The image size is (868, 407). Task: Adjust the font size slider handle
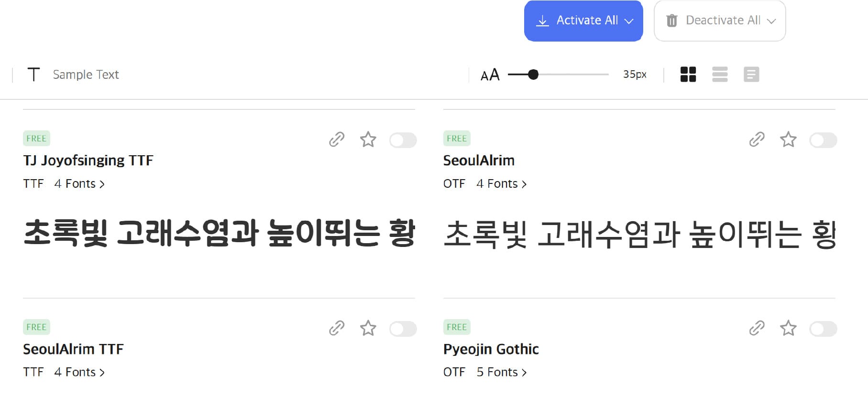click(x=533, y=75)
